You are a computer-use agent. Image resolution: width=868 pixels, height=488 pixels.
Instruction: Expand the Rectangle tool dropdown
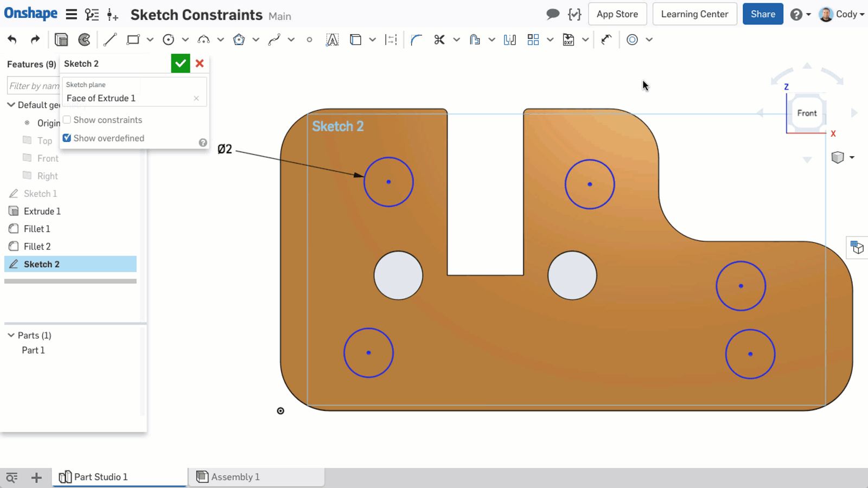click(x=150, y=40)
